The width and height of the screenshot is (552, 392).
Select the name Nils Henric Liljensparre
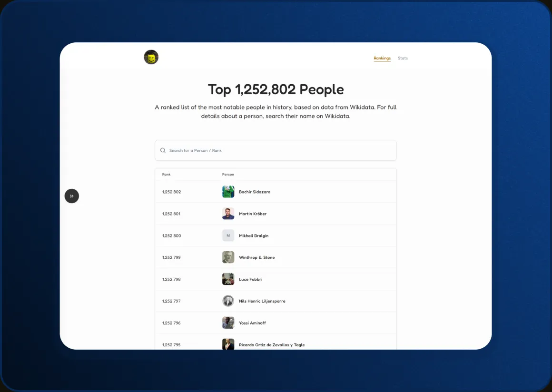(262, 301)
